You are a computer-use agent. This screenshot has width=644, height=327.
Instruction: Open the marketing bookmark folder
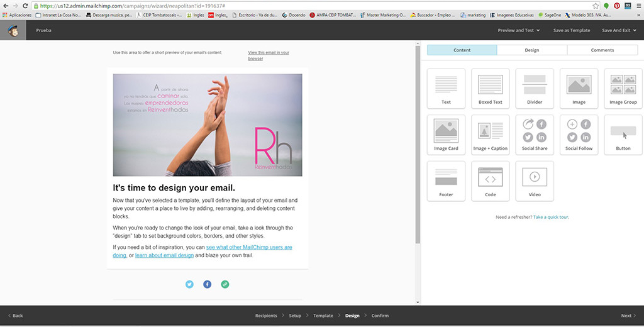(x=473, y=15)
